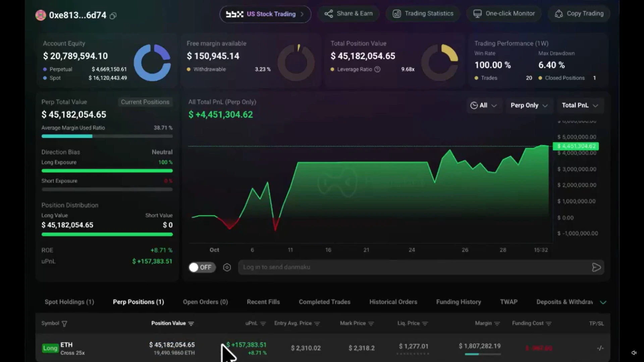Switch to the TWAP tab

(x=509, y=302)
